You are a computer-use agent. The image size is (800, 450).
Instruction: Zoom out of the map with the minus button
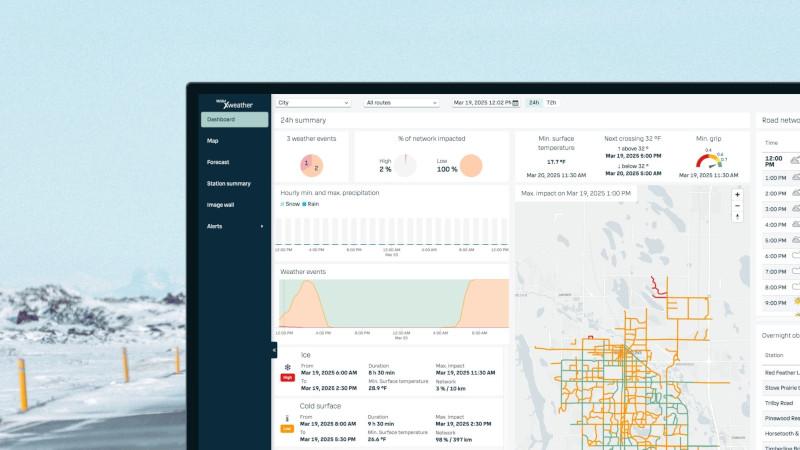(737, 206)
